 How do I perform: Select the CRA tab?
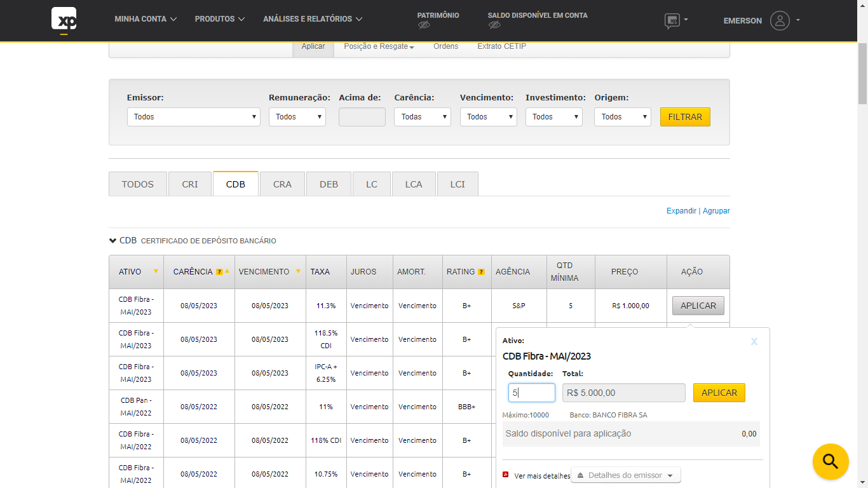click(x=282, y=184)
